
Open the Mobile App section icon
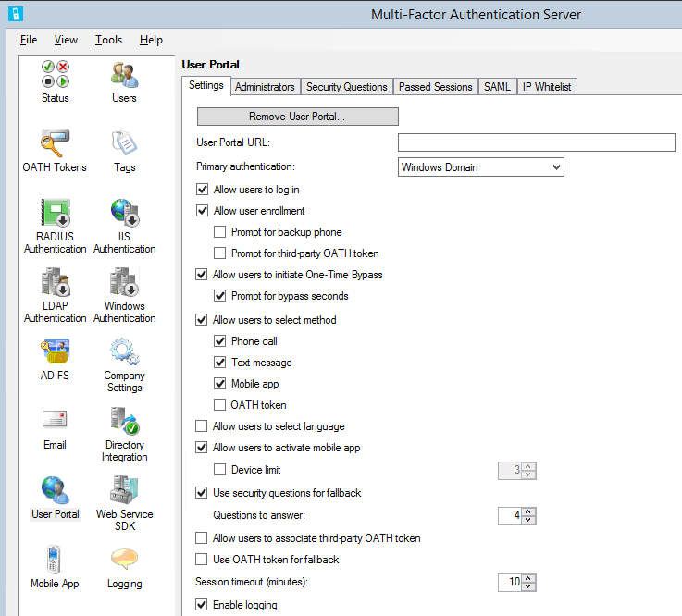(55, 561)
